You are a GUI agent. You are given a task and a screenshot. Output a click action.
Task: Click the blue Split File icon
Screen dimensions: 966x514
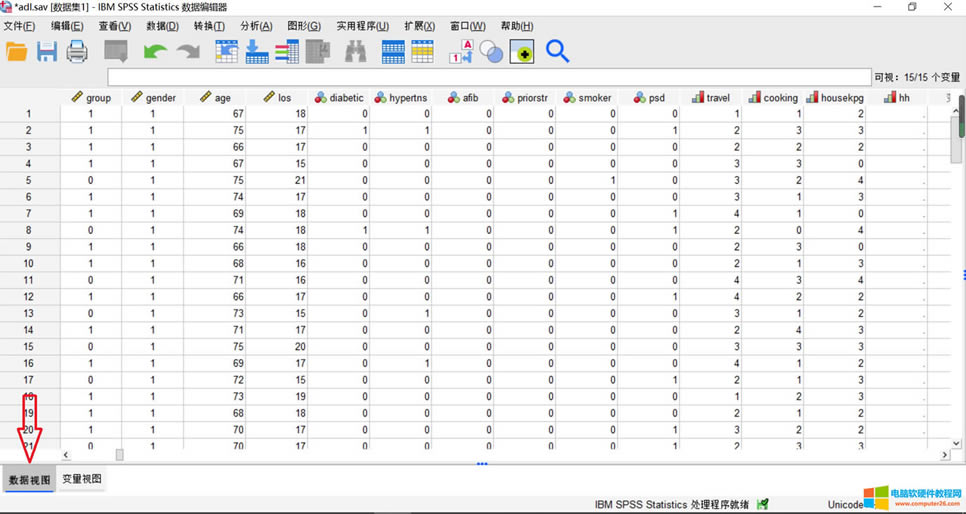pos(393,52)
